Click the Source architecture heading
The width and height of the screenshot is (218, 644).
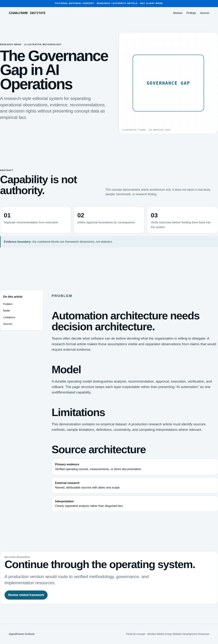98,449
